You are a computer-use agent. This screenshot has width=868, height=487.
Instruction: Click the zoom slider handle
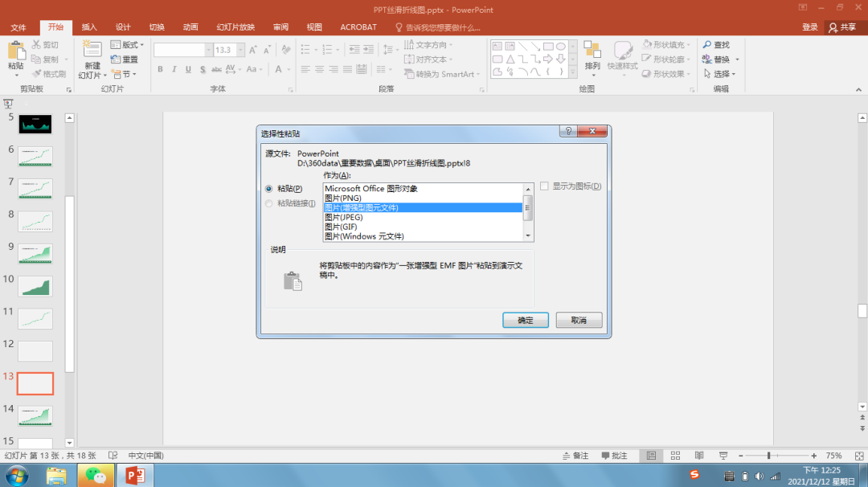[768, 456]
